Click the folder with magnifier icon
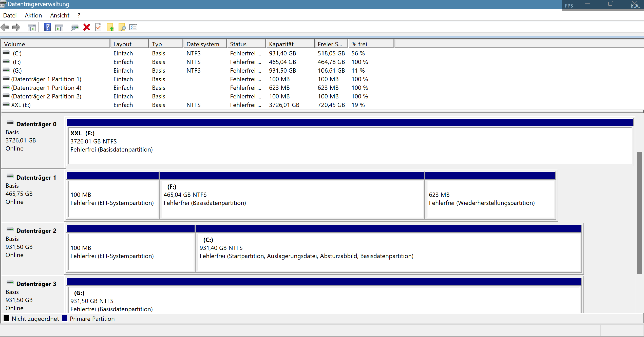Viewport: 644px width, 337px height. [122, 27]
